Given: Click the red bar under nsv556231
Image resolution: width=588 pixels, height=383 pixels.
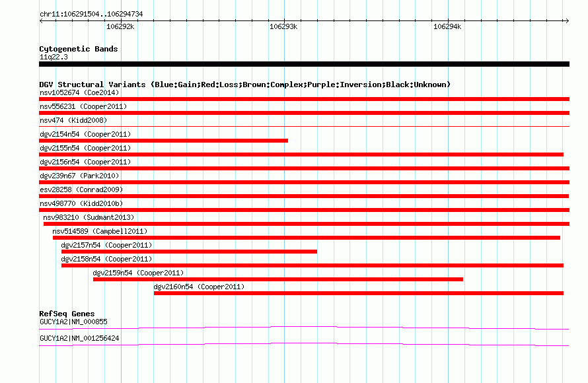Looking at the screenshot, I should pyautogui.click(x=304, y=113).
